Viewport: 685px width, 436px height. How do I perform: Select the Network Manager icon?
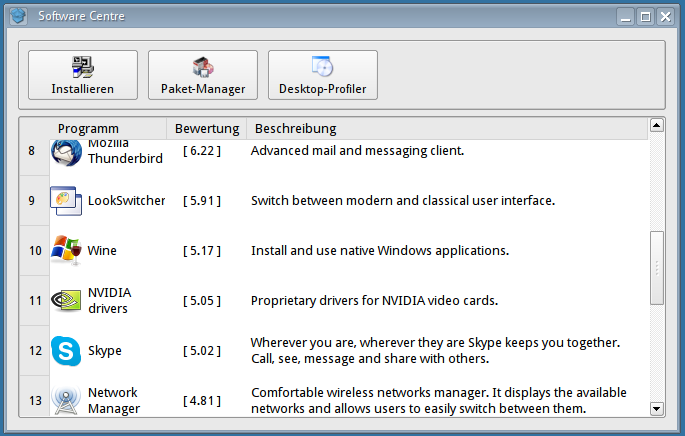(x=66, y=401)
